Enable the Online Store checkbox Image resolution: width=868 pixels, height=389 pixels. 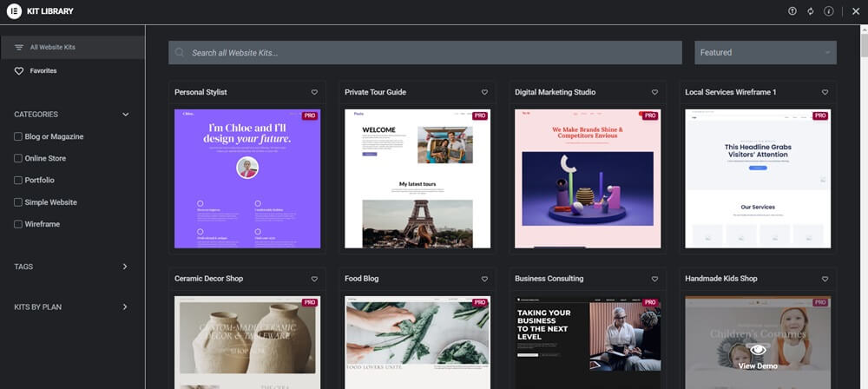(19, 158)
